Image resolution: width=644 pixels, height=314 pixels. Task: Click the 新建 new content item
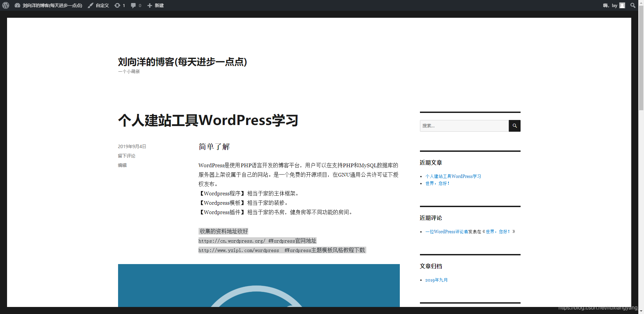click(x=156, y=5)
